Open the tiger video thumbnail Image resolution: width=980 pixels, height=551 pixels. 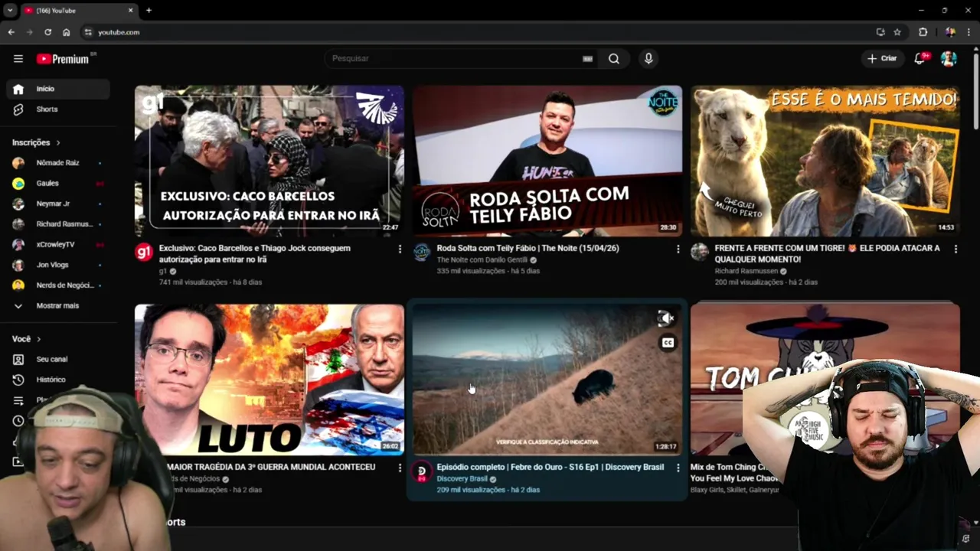pos(825,161)
